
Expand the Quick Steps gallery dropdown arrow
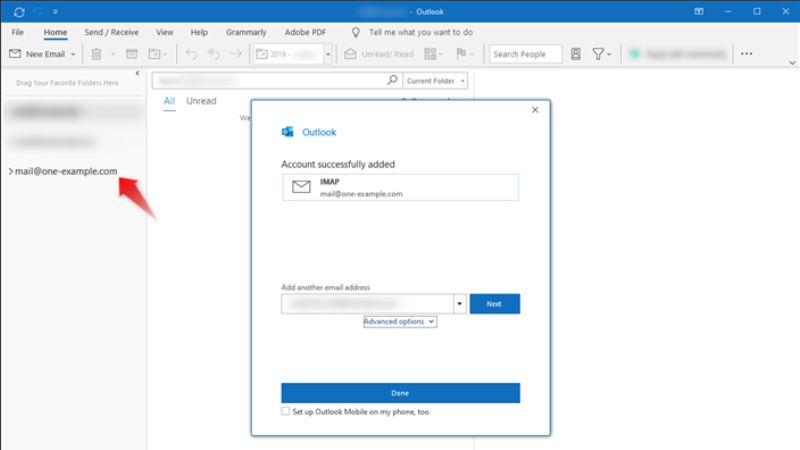(x=328, y=54)
